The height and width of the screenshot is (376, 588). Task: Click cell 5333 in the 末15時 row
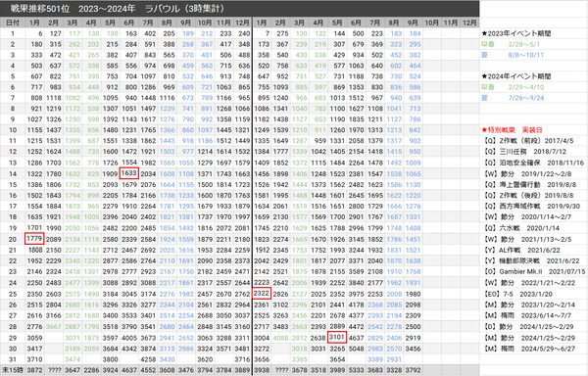pyautogui.click(x=356, y=370)
